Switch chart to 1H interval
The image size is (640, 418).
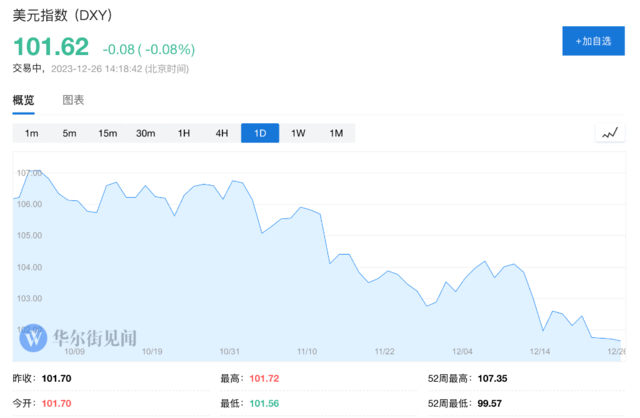pos(184,134)
